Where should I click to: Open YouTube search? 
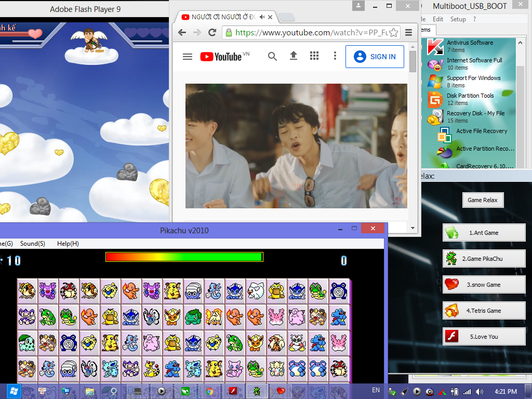[272, 56]
